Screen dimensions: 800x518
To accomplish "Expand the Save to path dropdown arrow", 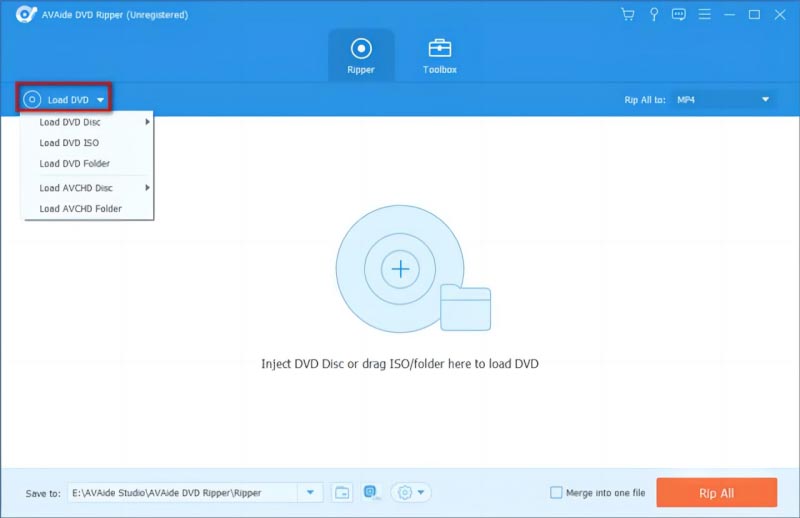I will tap(310, 493).
